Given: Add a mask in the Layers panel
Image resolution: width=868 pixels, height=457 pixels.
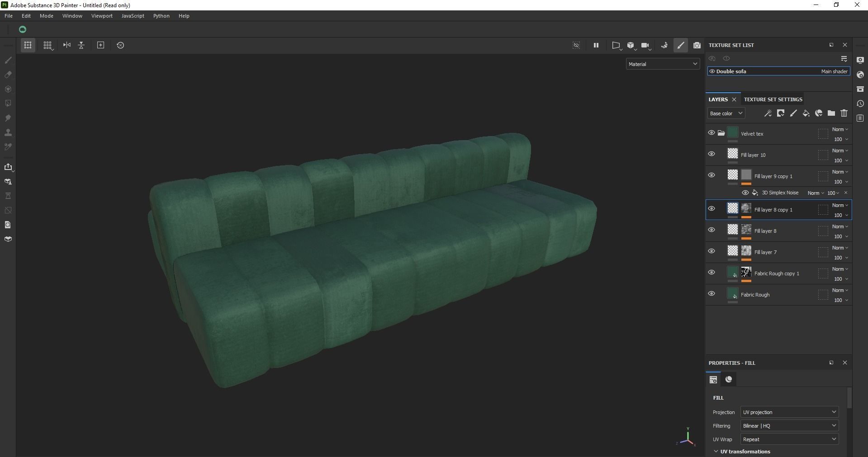Looking at the screenshot, I should tap(781, 113).
